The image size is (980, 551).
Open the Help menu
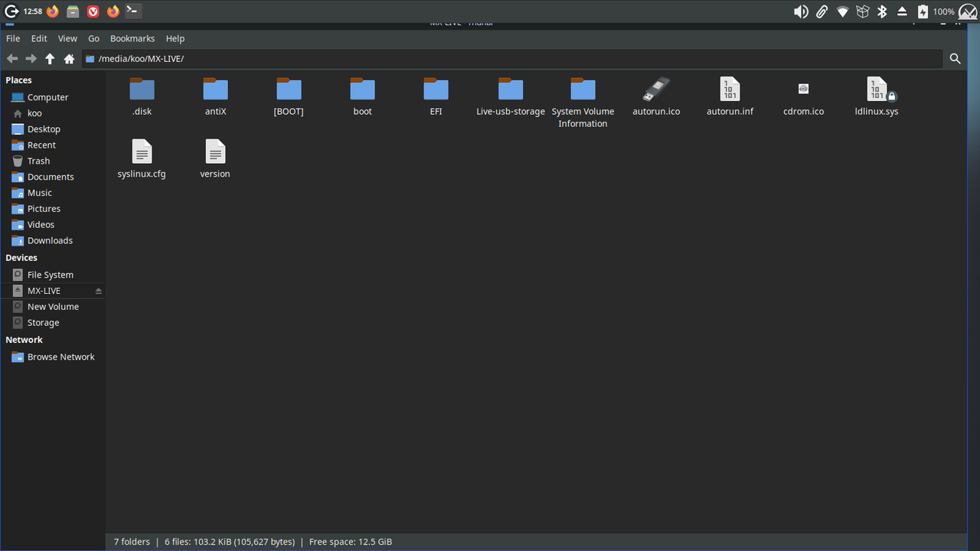point(175,38)
